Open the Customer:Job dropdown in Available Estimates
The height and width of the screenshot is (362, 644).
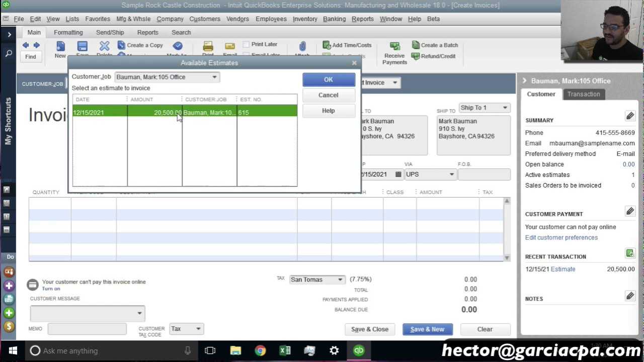214,77
